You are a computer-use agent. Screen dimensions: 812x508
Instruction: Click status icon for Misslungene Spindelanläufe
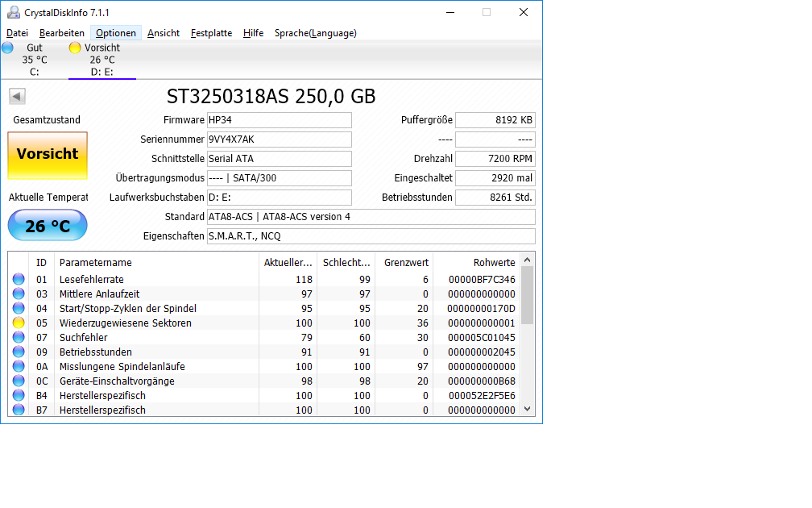(19, 366)
